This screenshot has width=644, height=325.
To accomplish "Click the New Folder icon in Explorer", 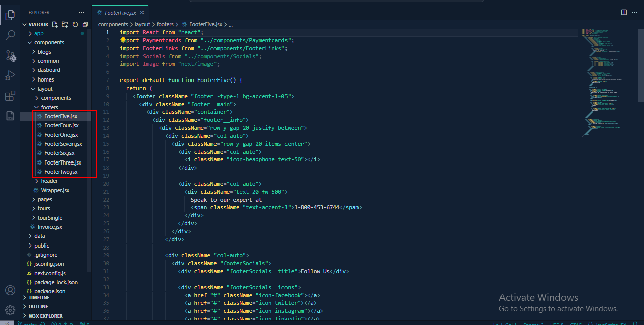I will (65, 24).
